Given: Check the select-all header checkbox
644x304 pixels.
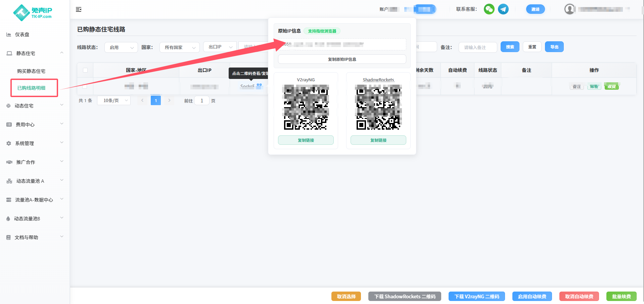Looking at the screenshot, I should [x=85, y=70].
